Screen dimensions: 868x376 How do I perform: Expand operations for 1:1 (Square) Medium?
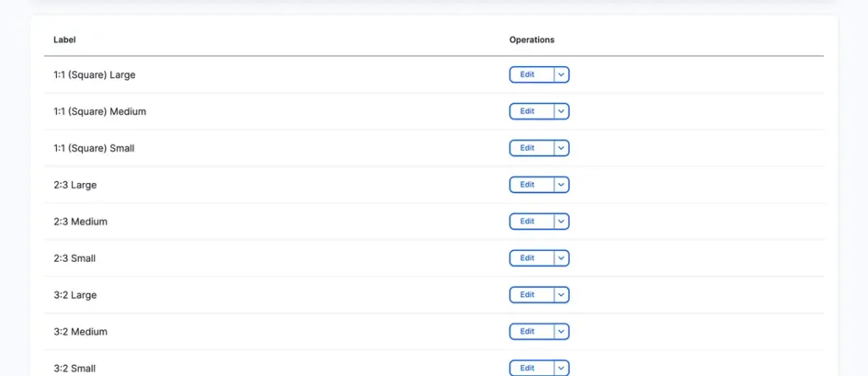pyautogui.click(x=561, y=111)
